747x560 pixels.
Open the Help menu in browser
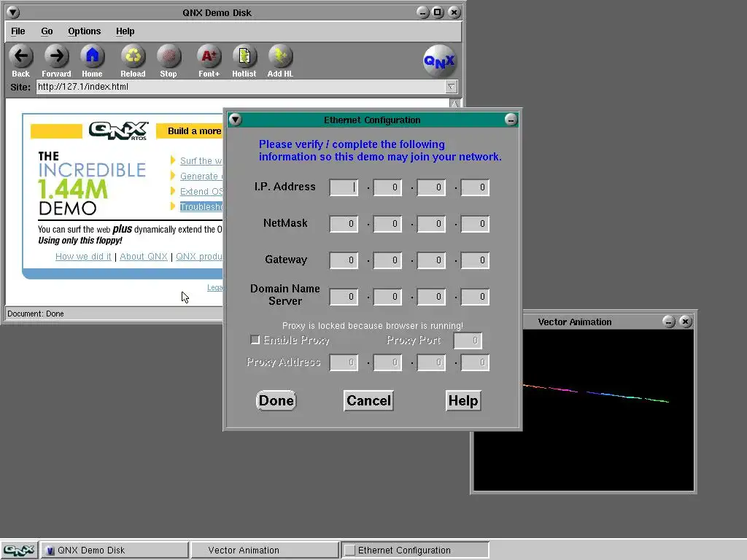pos(125,31)
